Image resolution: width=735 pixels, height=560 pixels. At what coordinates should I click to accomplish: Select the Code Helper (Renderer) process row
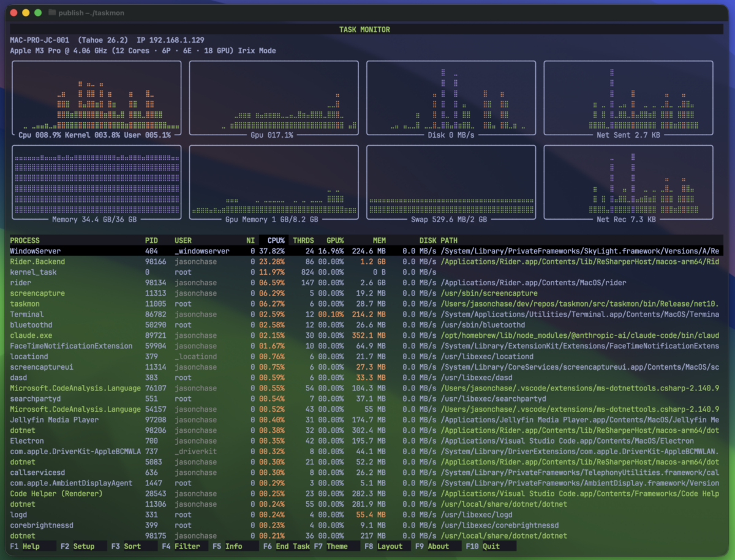[x=366, y=493]
